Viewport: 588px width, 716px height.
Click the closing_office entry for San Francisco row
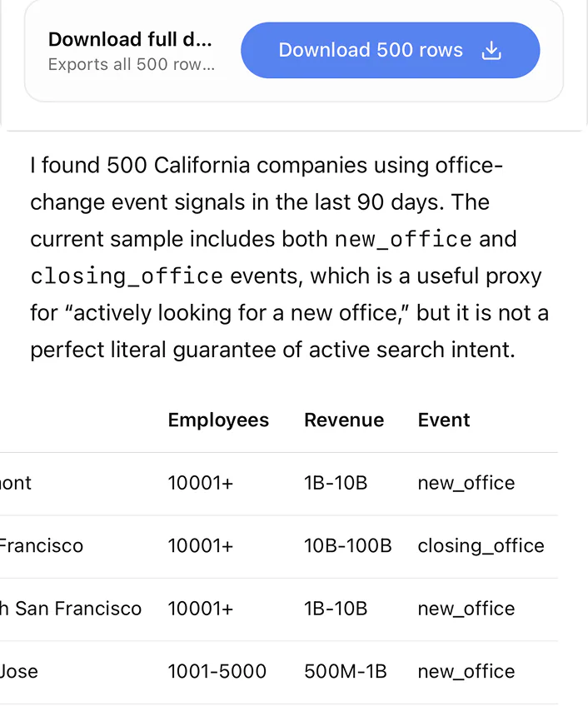(x=481, y=545)
